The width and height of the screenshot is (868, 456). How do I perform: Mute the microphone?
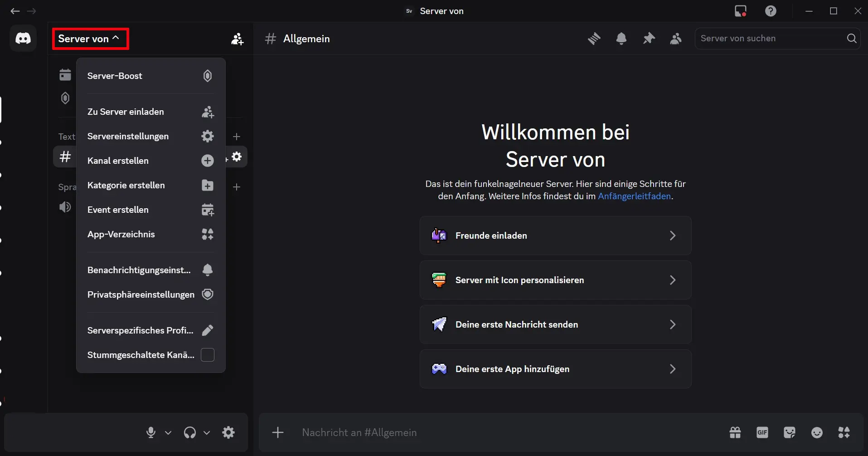click(151, 432)
